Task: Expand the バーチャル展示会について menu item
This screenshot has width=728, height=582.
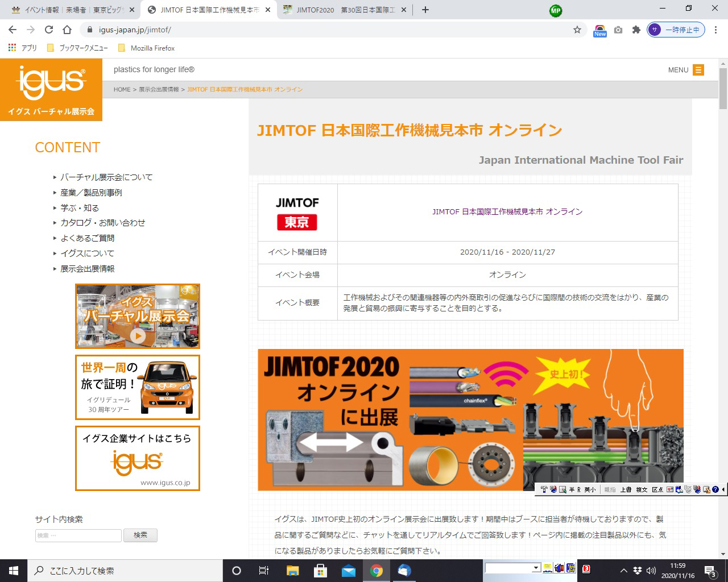Action: coord(106,177)
